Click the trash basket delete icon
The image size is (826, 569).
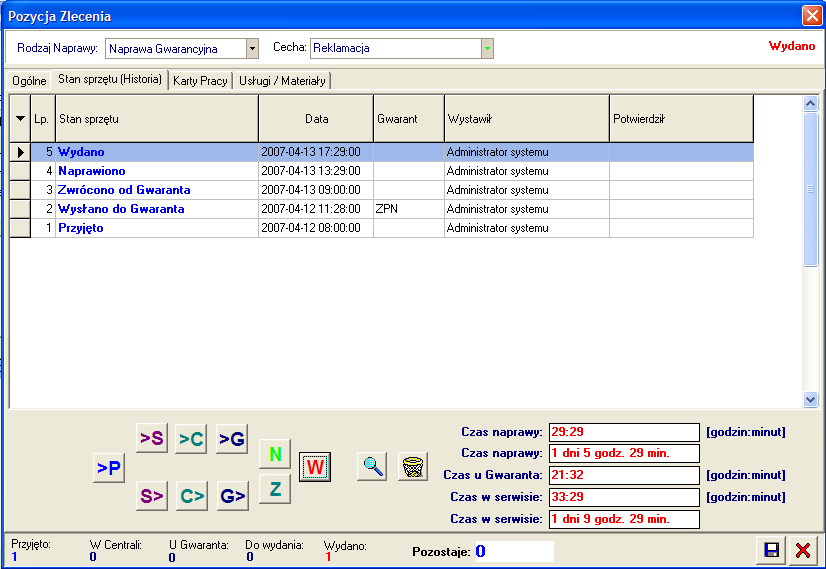413,466
